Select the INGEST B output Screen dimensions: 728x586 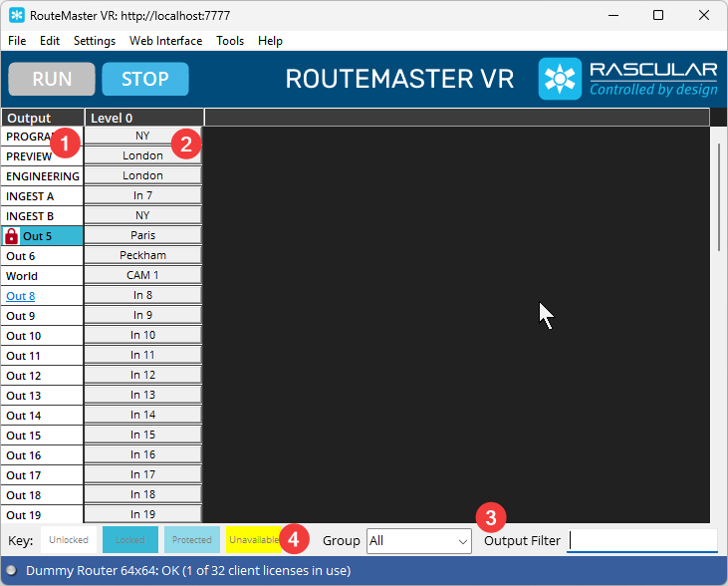click(42, 216)
